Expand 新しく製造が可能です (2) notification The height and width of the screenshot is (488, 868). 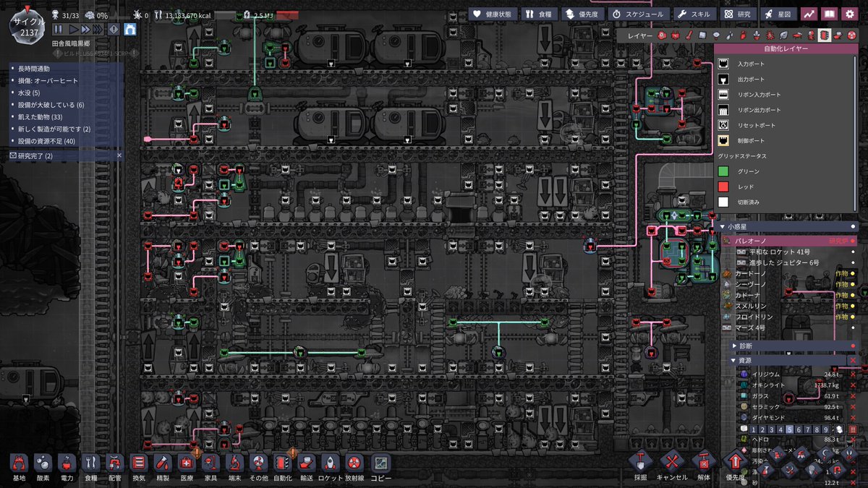tap(67, 129)
